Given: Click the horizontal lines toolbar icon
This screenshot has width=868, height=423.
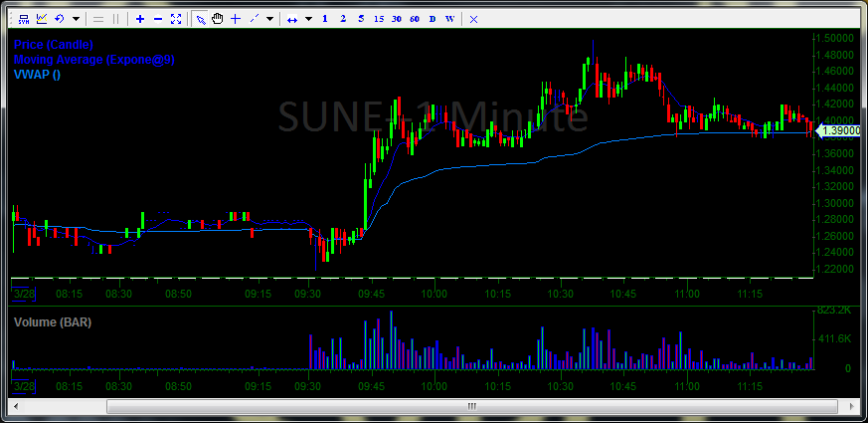Looking at the screenshot, I should (98, 19).
